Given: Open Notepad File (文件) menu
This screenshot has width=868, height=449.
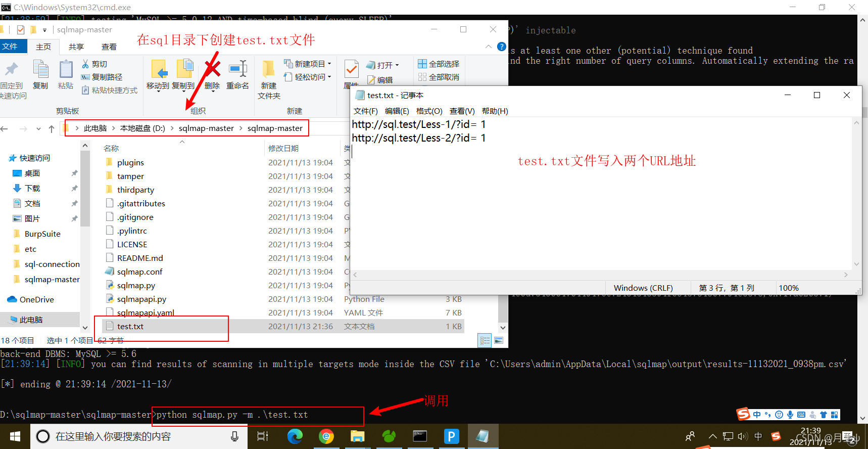Looking at the screenshot, I should click(365, 111).
